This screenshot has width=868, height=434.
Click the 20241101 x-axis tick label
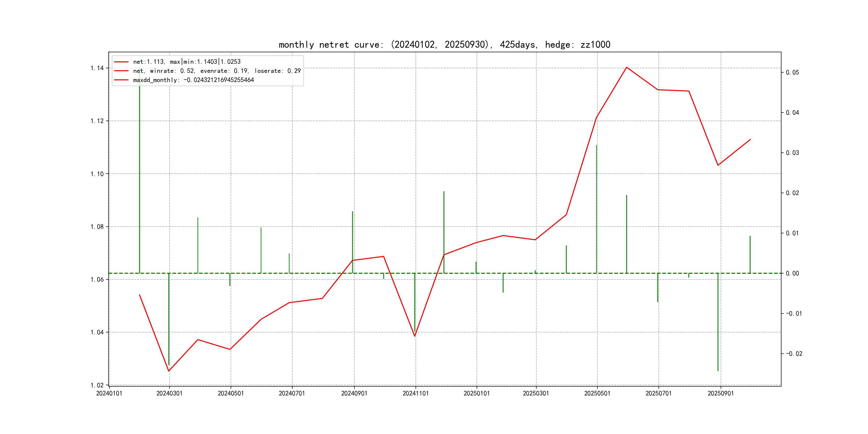(416, 393)
